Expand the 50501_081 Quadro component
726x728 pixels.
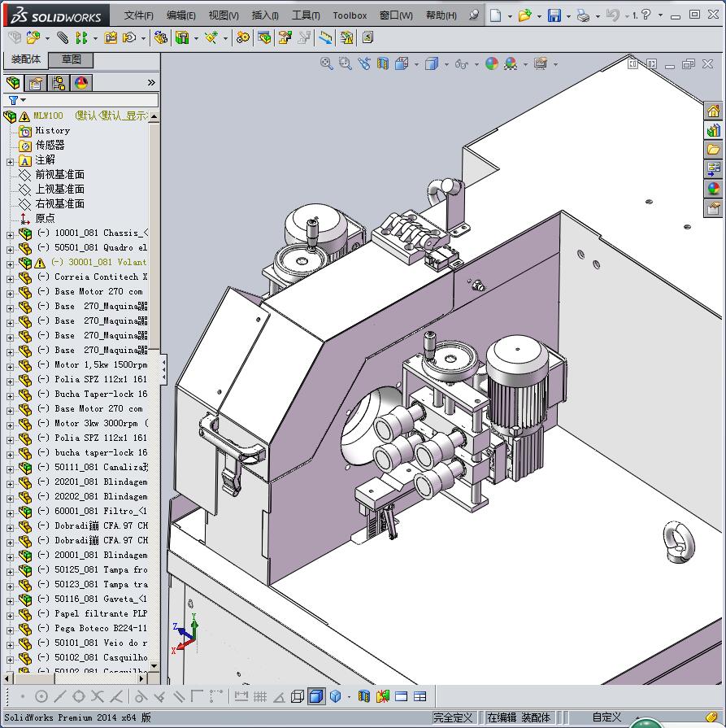[10, 250]
